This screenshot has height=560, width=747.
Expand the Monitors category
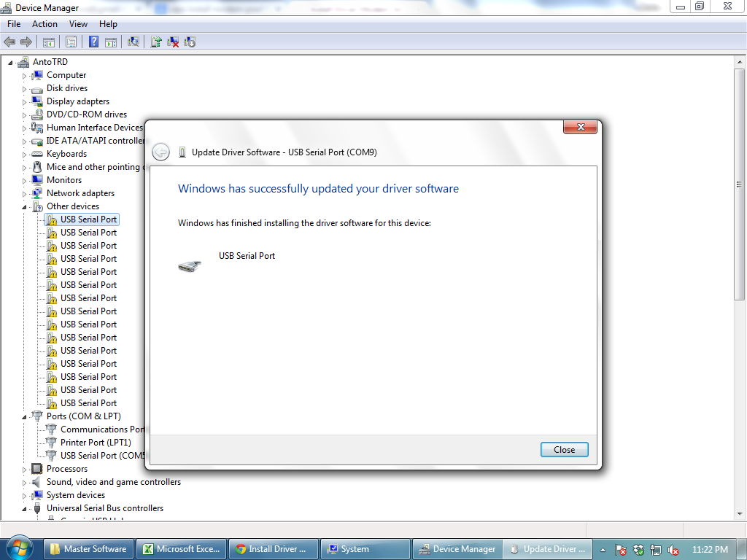[24, 181]
